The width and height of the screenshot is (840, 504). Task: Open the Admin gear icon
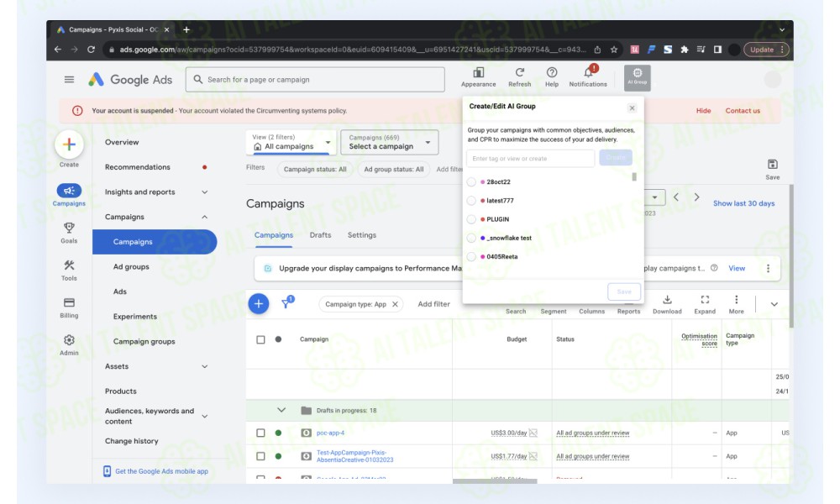[69, 340]
